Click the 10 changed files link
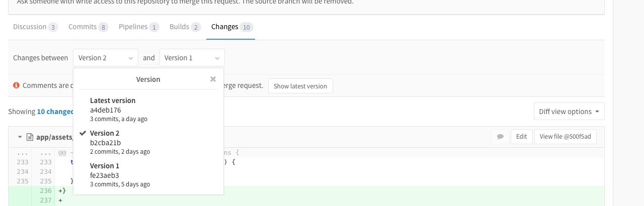The width and height of the screenshot is (644, 206). point(55,112)
